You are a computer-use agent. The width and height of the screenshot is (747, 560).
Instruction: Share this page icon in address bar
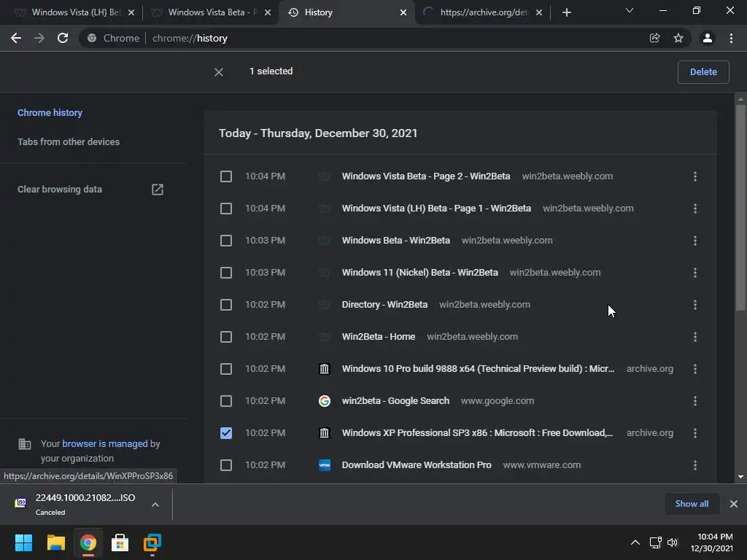tap(655, 38)
